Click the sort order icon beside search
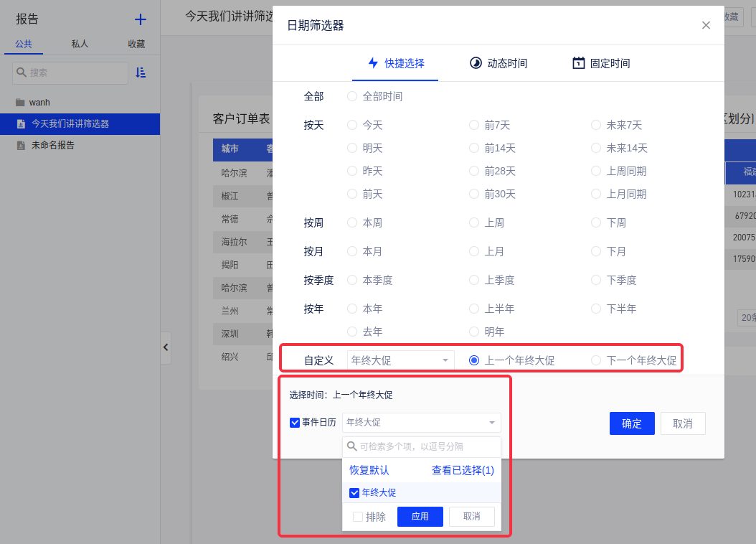756x544 pixels. click(141, 72)
